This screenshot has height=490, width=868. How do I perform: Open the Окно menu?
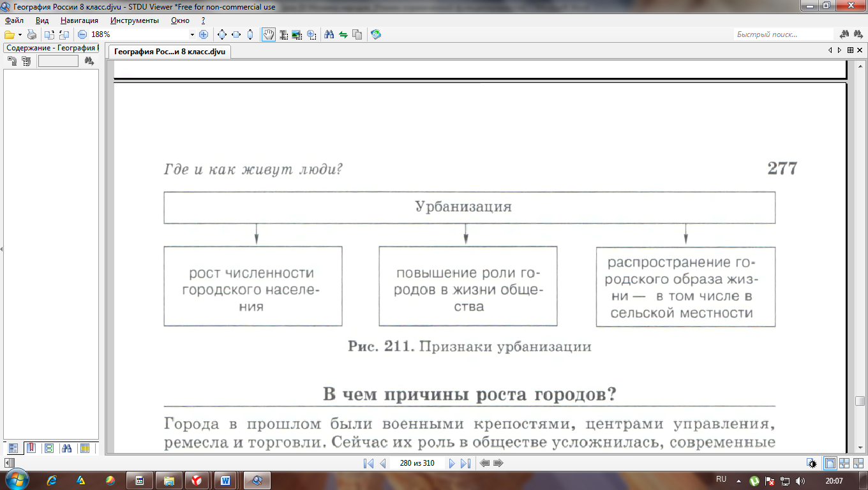click(x=179, y=20)
